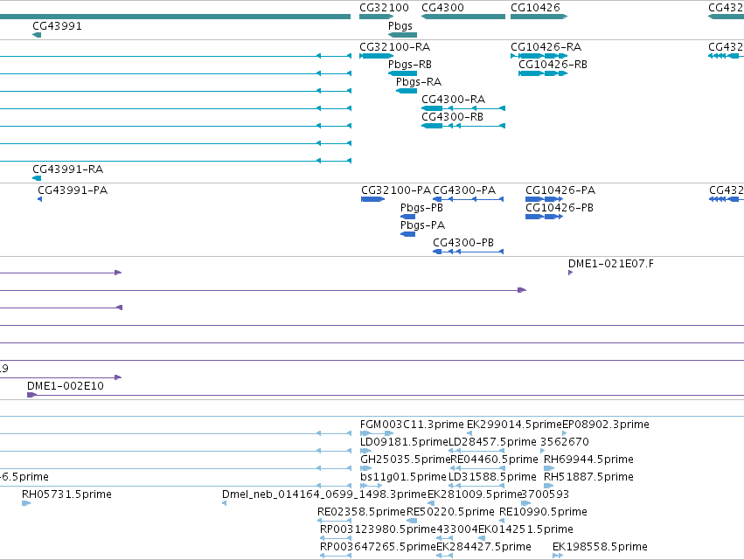Click the CG10426-PA protein label

point(560,190)
